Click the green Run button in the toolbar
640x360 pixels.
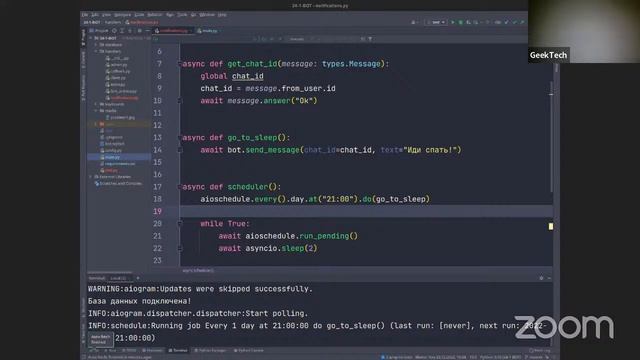(453, 22)
